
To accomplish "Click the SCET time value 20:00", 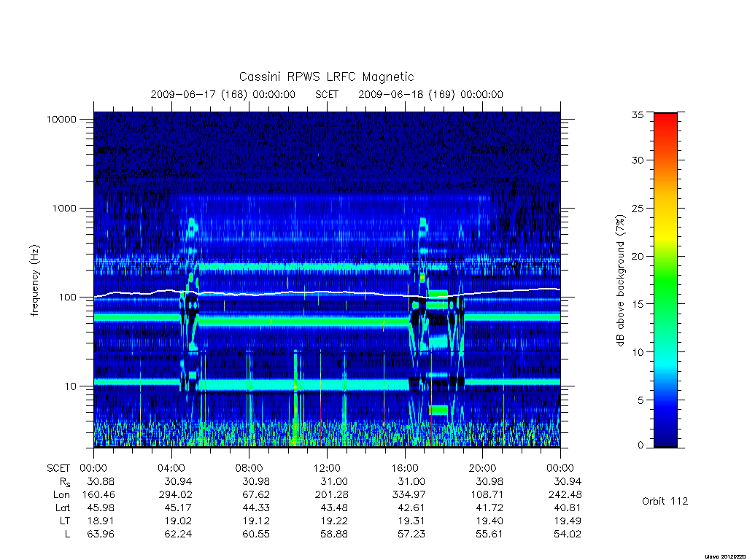I will 482,468.
